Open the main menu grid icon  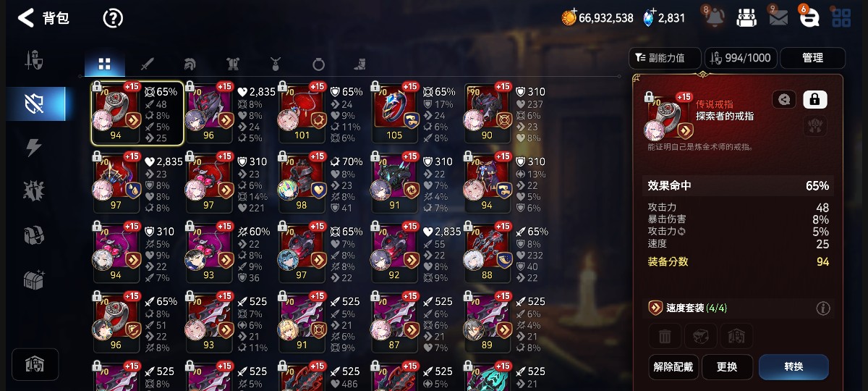(x=841, y=18)
